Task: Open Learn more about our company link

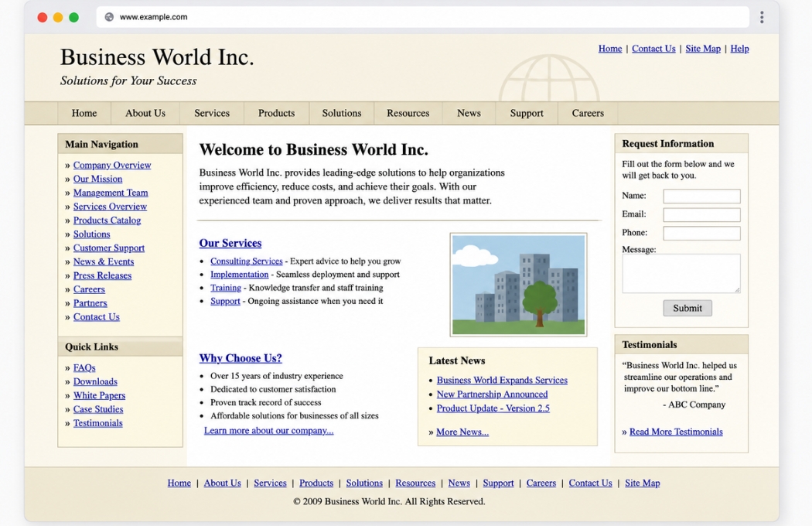Action: pos(269,431)
